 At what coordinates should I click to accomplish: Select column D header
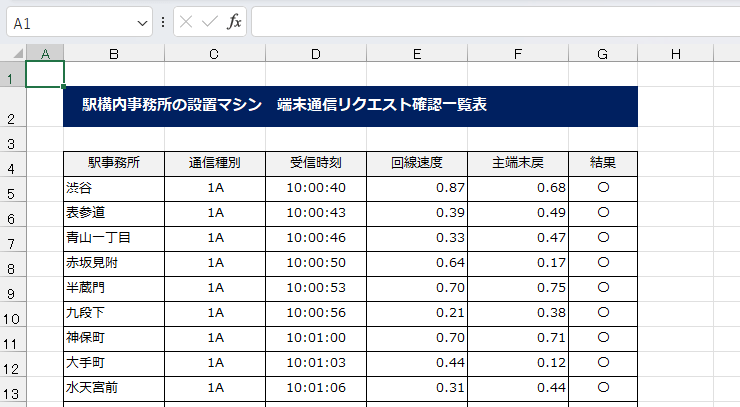pyautogui.click(x=316, y=53)
